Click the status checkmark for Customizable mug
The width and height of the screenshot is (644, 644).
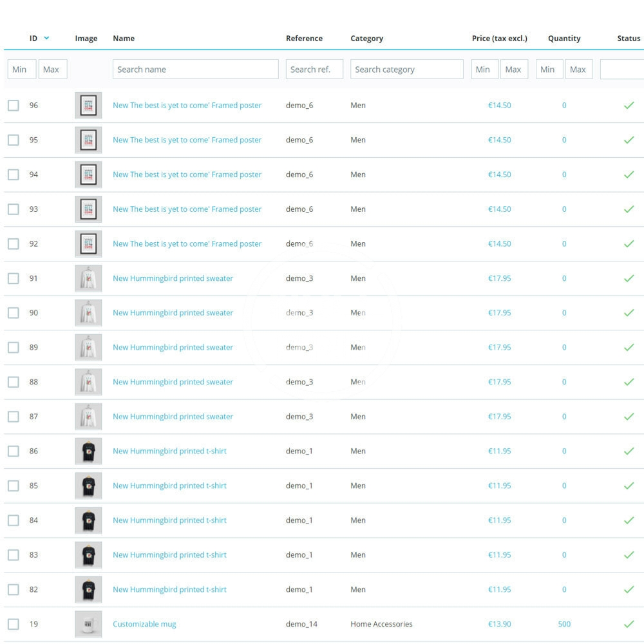629,624
